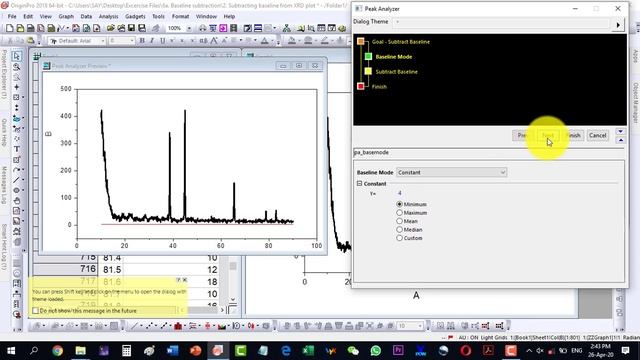Open the zoom percentage 100% dropdown
Screen dimensions: 640x360
coord(189,28)
